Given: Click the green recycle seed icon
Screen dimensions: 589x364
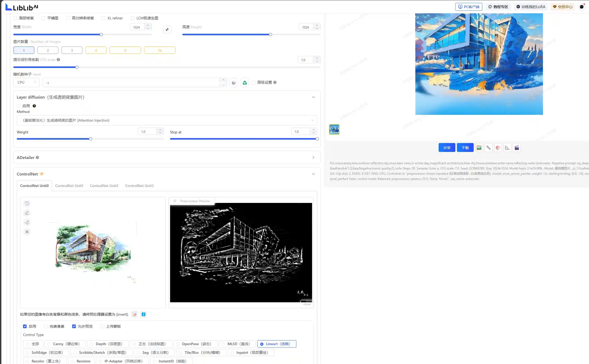Looking at the screenshot, I should (x=245, y=83).
